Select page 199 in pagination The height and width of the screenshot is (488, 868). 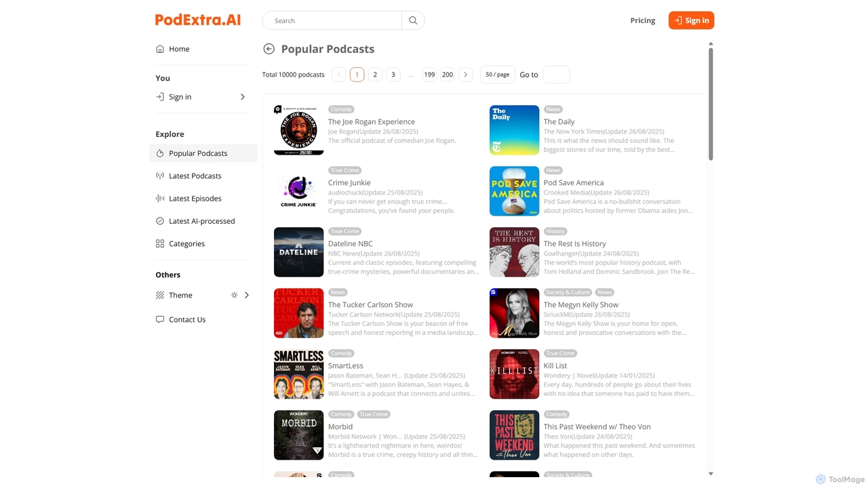429,75
